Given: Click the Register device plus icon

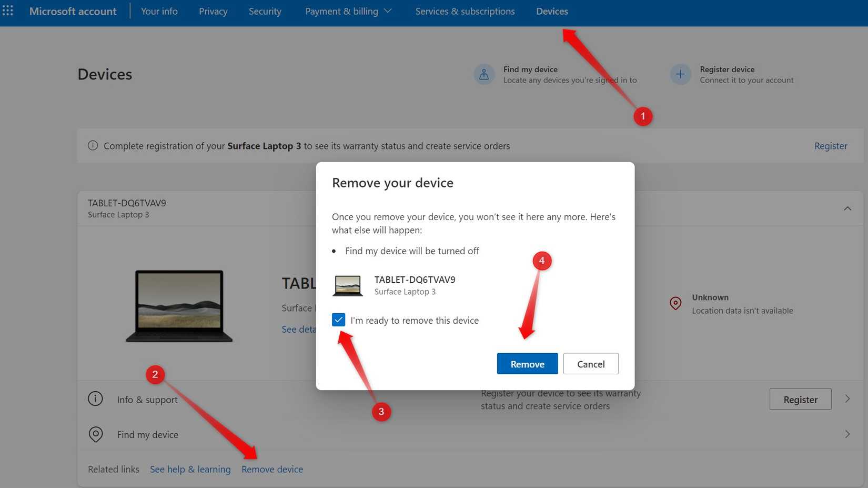Looking at the screenshot, I should point(680,74).
